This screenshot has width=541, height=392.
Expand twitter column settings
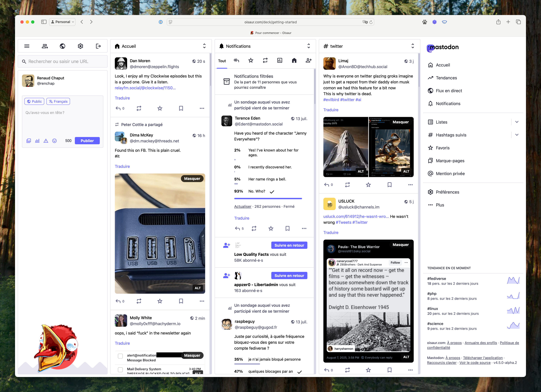[413, 46]
